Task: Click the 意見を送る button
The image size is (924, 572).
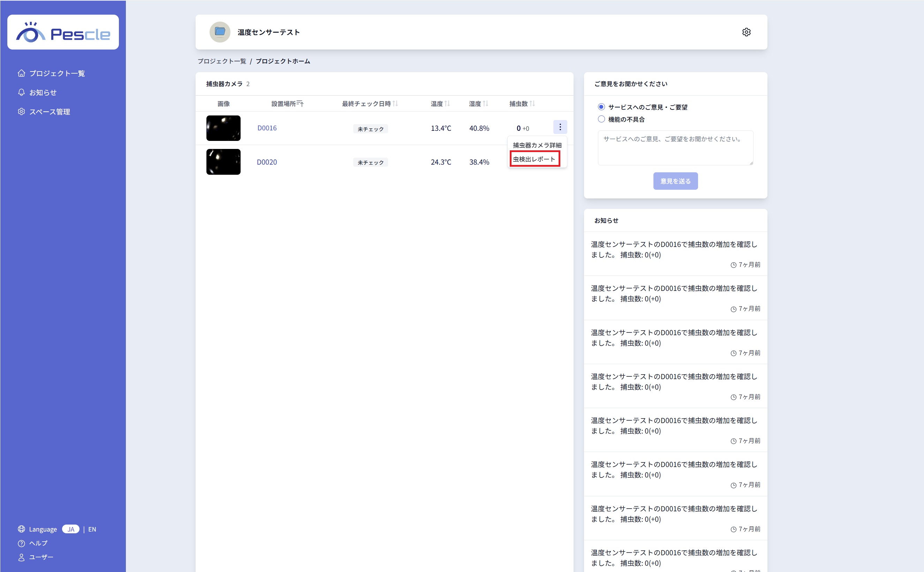Action: click(675, 181)
